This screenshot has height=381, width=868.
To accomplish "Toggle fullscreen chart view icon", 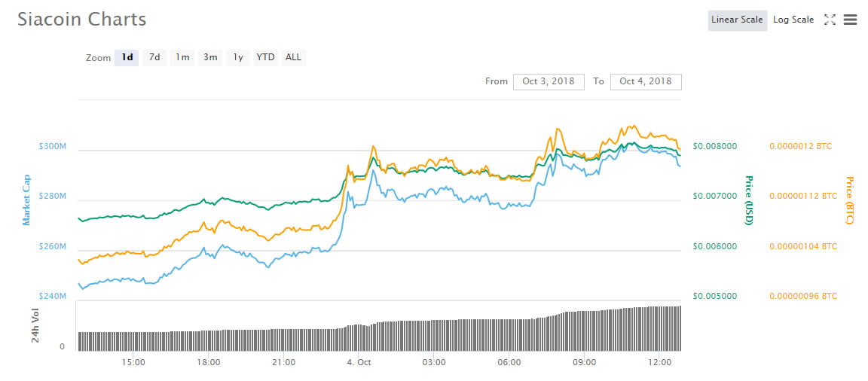I will click(830, 20).
